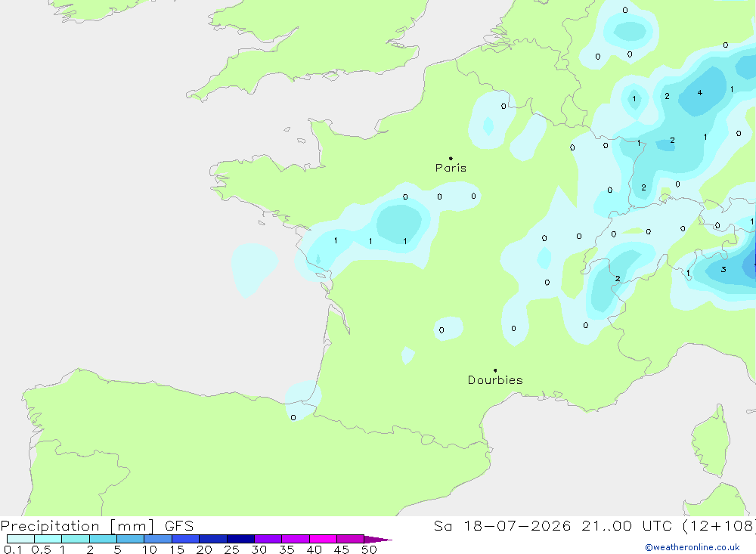
Task: Click the Paris city label
Action: 451,168
